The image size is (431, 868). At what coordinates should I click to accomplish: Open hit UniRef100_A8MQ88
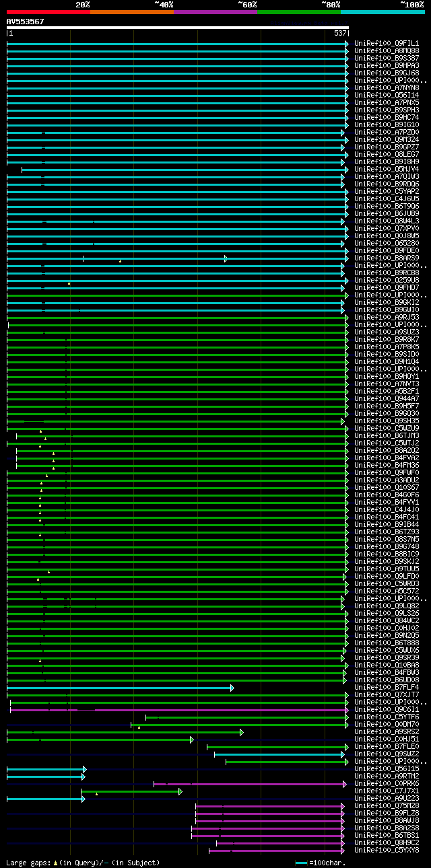(x=387, y=50)
